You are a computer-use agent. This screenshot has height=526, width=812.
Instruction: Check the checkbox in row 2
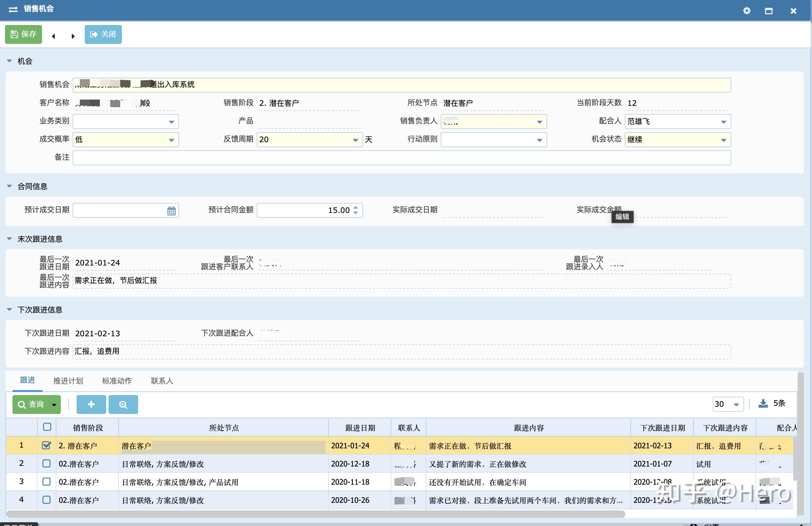(x=46, y=463)
